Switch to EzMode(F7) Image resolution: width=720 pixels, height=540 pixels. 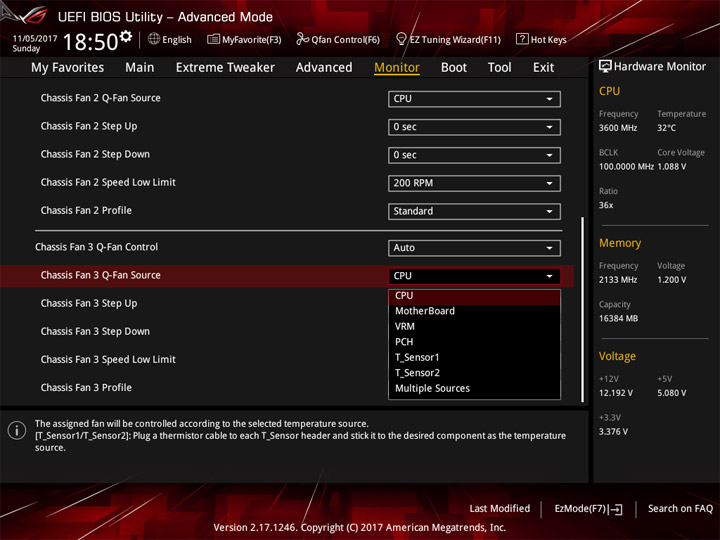point(588,509)
